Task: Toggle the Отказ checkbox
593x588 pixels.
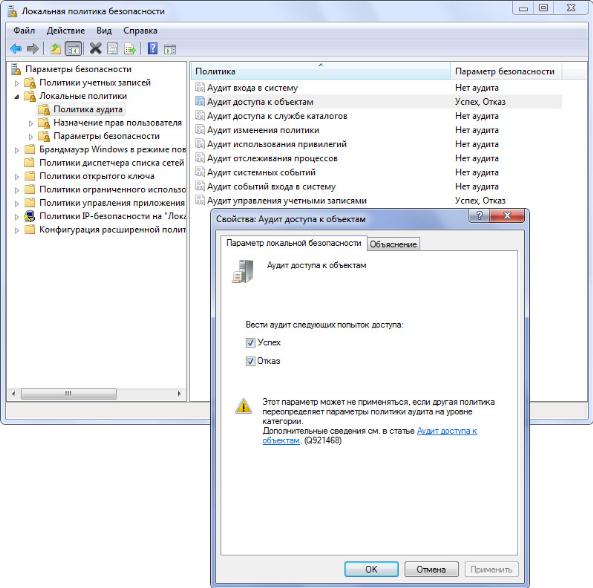Action: [x=250, y=361]
